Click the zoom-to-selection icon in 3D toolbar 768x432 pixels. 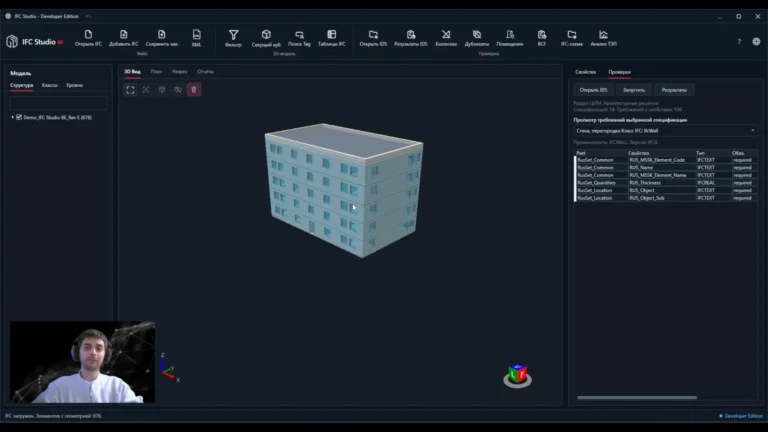coord(146,90)
